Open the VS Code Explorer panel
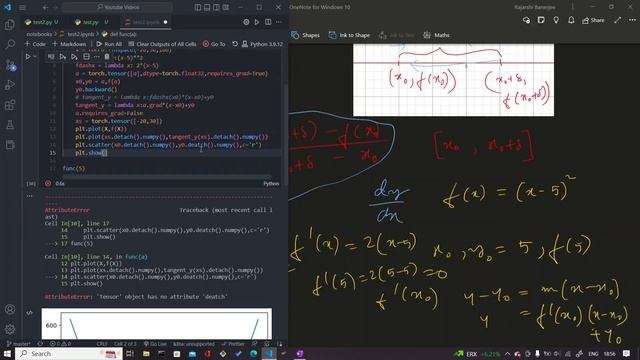Viewport: 640px width, 360px height. point(9,24)
